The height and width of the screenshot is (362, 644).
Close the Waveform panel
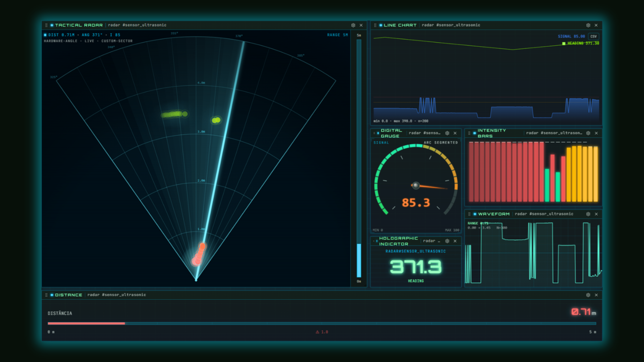coord(596,214)
